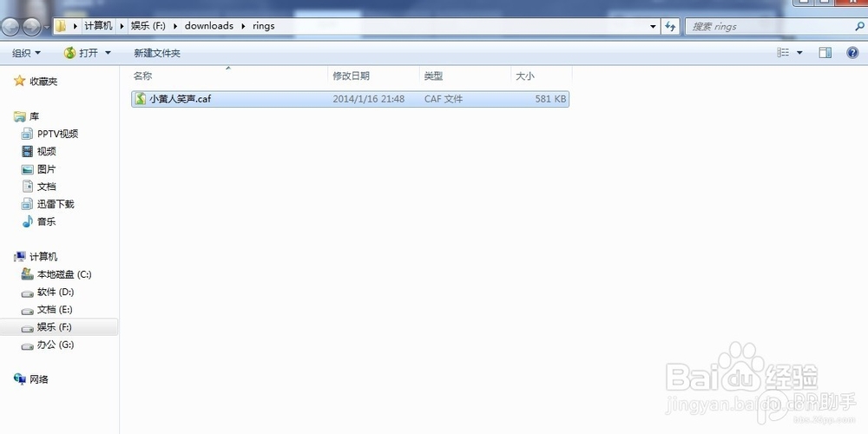Expand the address bar history dropdown
The image size is (868, 434).
653,26
